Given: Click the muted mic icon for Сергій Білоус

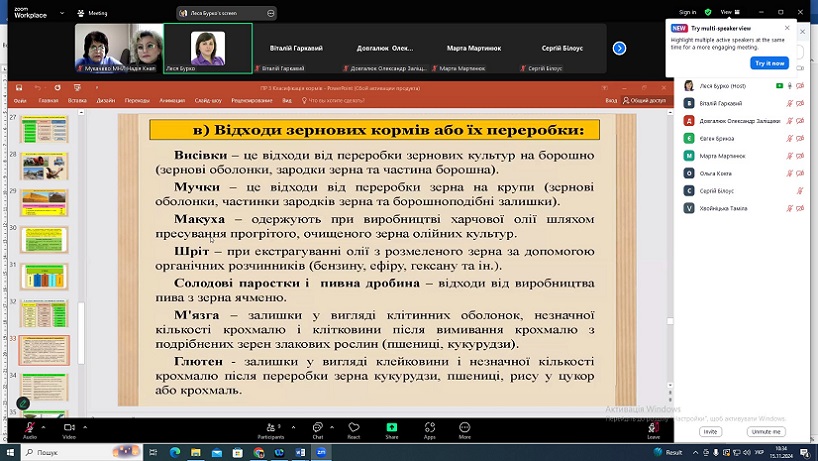Looking at the screenshot, I should coord(800,191).
